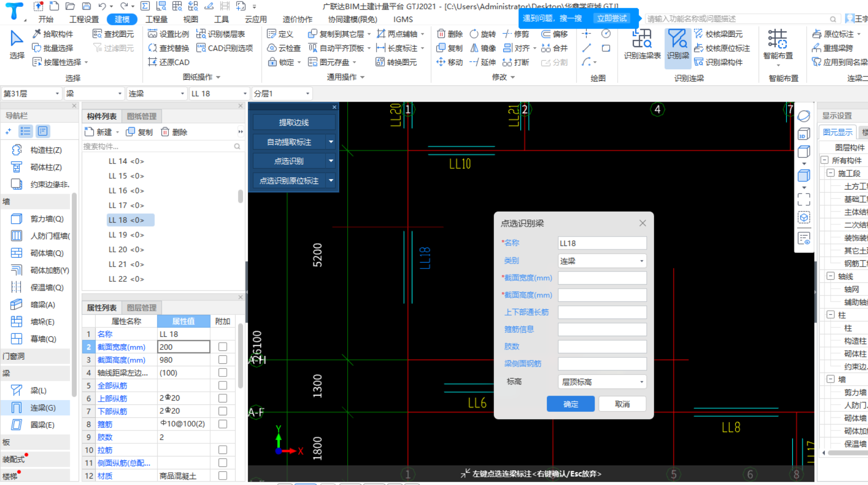Open CAD识别选项
The width and height of the screenshot is (868, 485).
(x=224, y=48)
